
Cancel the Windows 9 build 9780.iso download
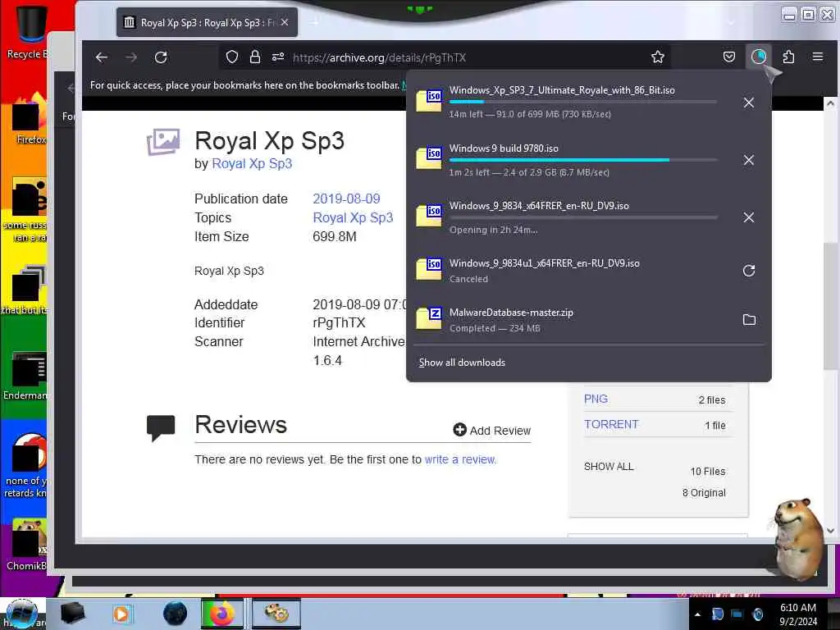click(x=749, y=160)
